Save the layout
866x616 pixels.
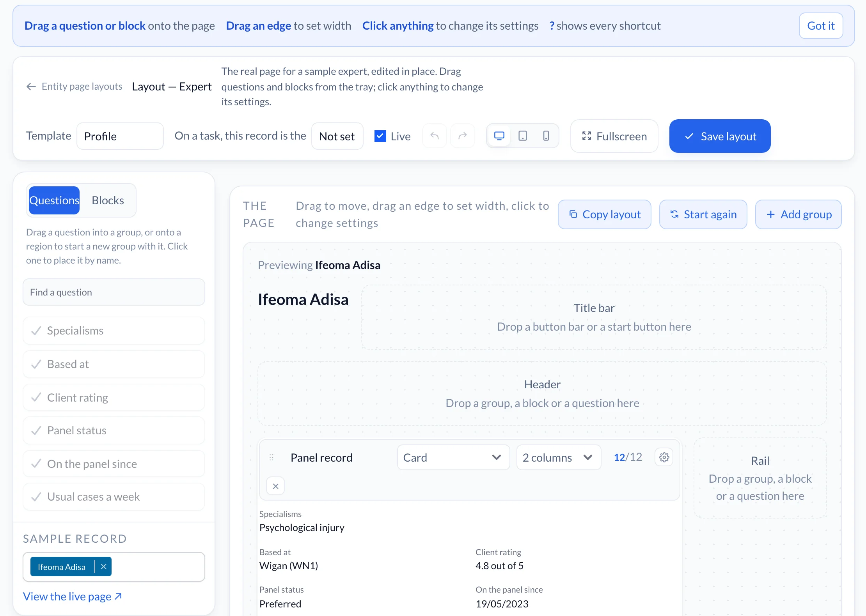[720, 136]
